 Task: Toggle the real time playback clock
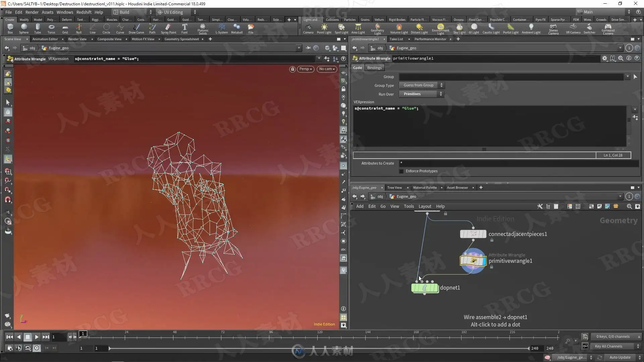click(37, 348)
